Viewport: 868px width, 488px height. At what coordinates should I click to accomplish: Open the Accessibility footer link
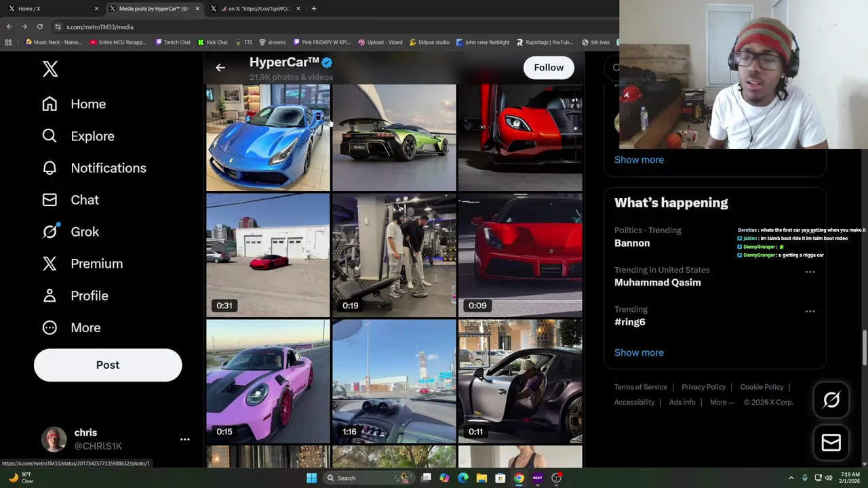click(x=634, y=403)
